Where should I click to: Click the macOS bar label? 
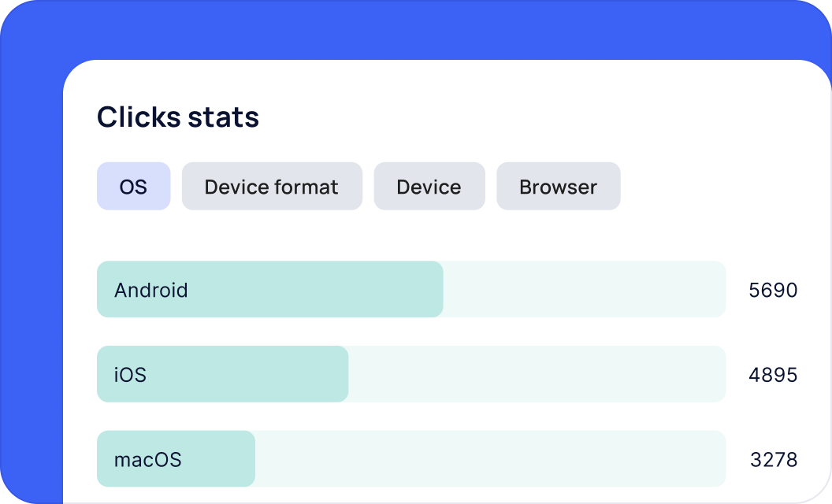point(148,459)
